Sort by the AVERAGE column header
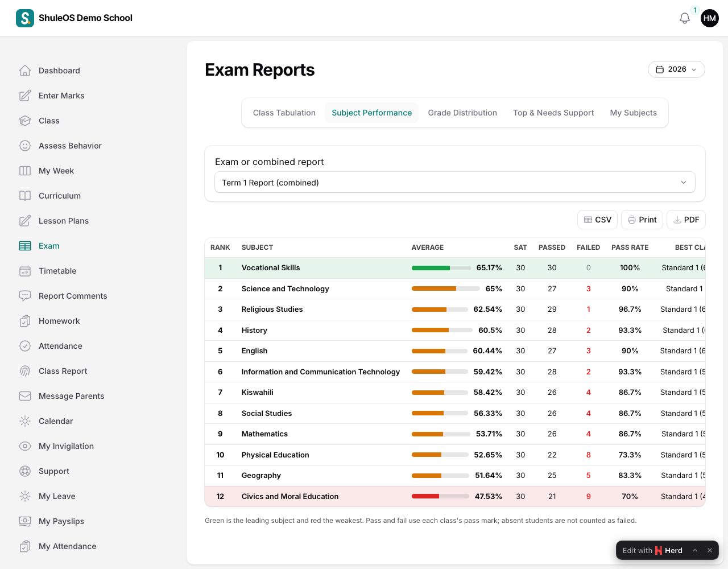The image size is (728, 569). pos(428,248)
